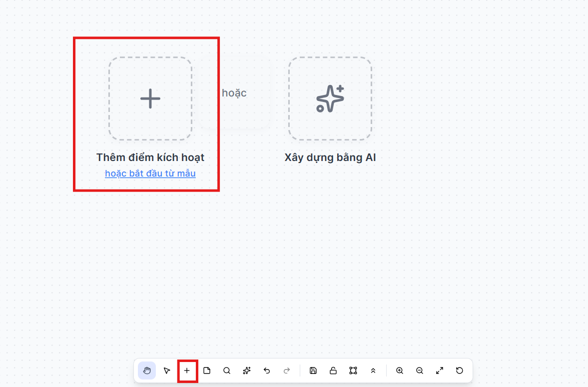The width and height of the screenshot is (588, 387).
Task: Toggle the canvas lock icon
Action: tap(333, 370)
